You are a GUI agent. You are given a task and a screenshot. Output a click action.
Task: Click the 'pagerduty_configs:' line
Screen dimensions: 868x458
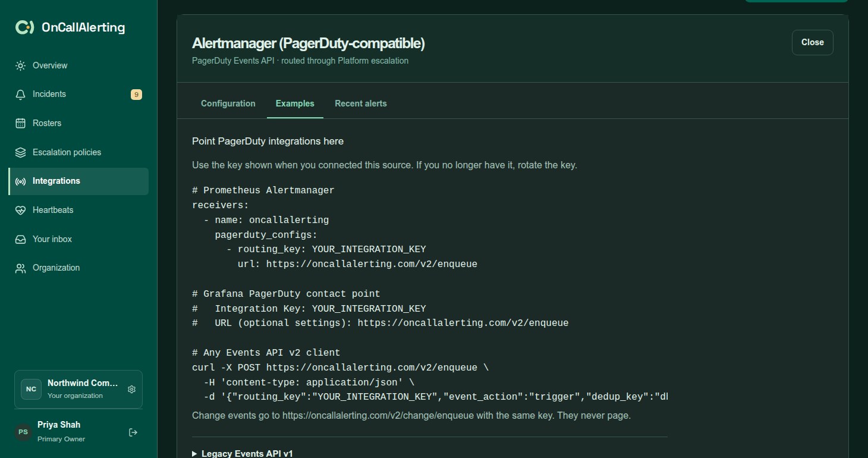point(266,235)
